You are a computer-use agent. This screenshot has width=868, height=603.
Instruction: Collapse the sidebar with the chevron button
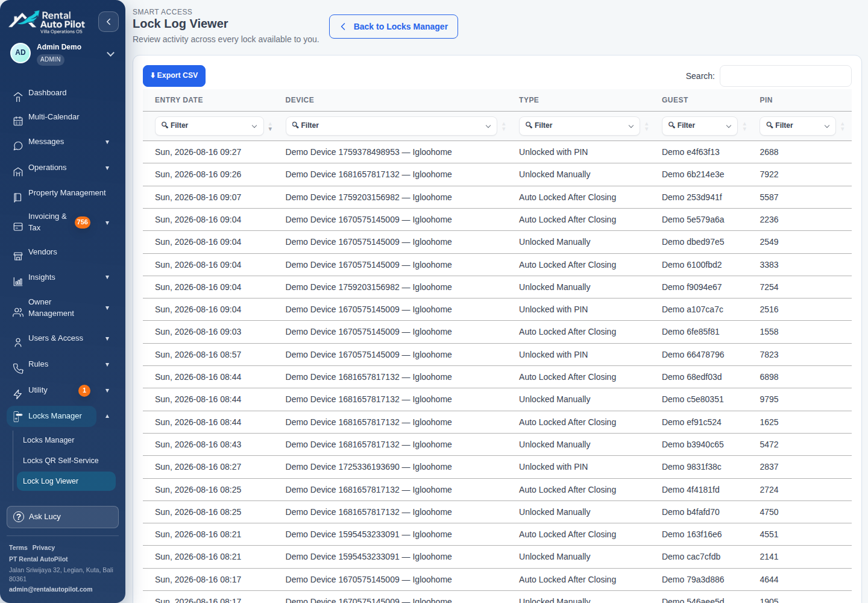pyautogui.click(x=108, y=22)
